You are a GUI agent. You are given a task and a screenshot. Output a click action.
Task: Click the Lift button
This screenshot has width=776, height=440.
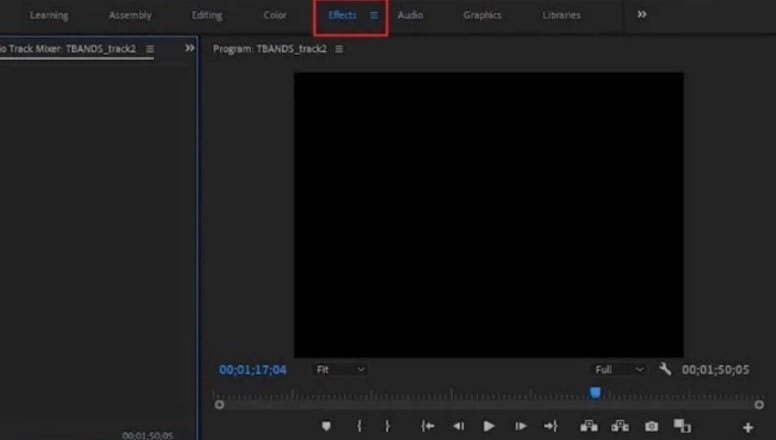[589, 426]
